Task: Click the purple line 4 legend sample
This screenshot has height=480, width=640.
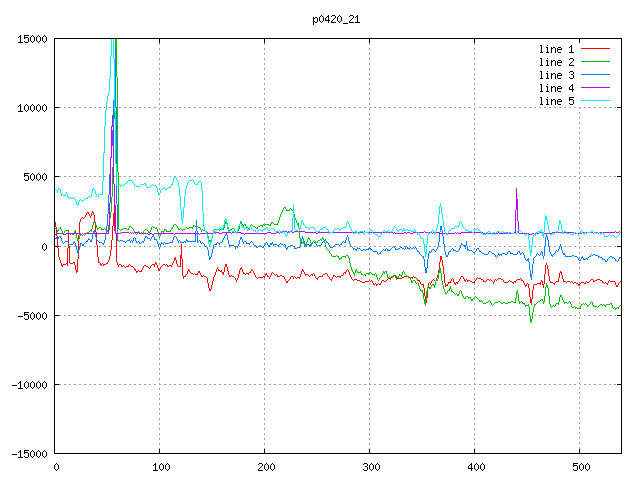Action: [x=595, y=88]
